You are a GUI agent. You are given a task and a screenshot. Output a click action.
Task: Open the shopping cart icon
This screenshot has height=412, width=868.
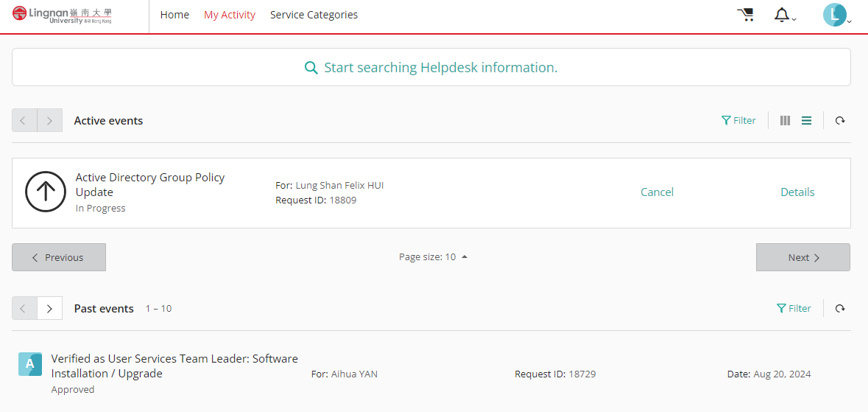click(x=746, y=15)
